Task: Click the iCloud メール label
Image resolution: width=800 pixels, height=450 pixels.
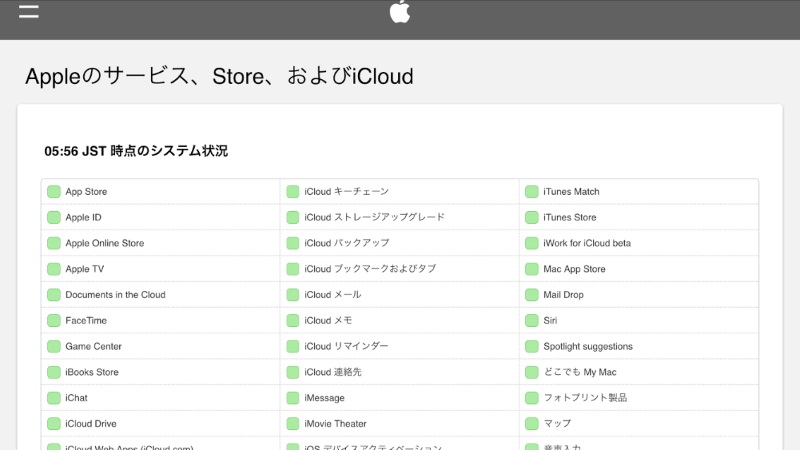Action: (333, 295)
